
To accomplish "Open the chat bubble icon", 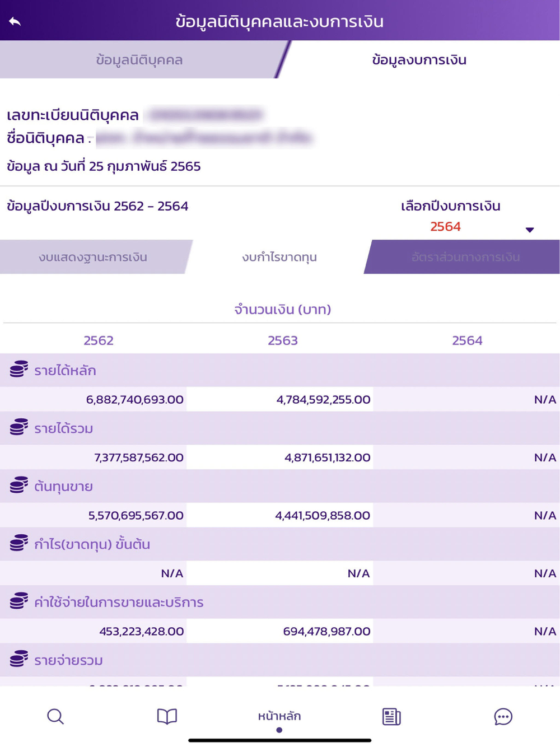I will tap(503, 716).
